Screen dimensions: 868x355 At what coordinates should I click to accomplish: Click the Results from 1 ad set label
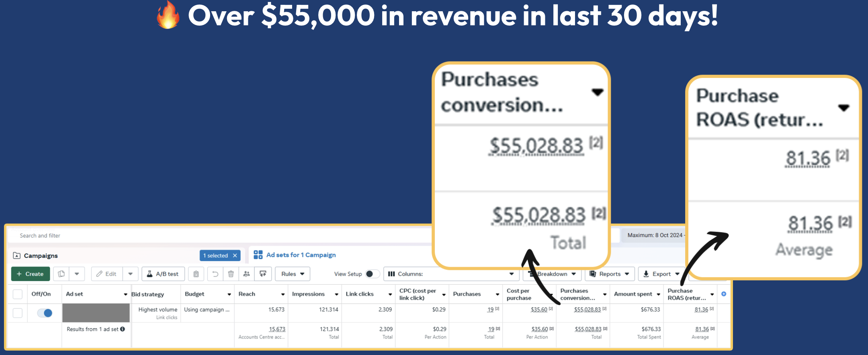(x=92, y=329)
